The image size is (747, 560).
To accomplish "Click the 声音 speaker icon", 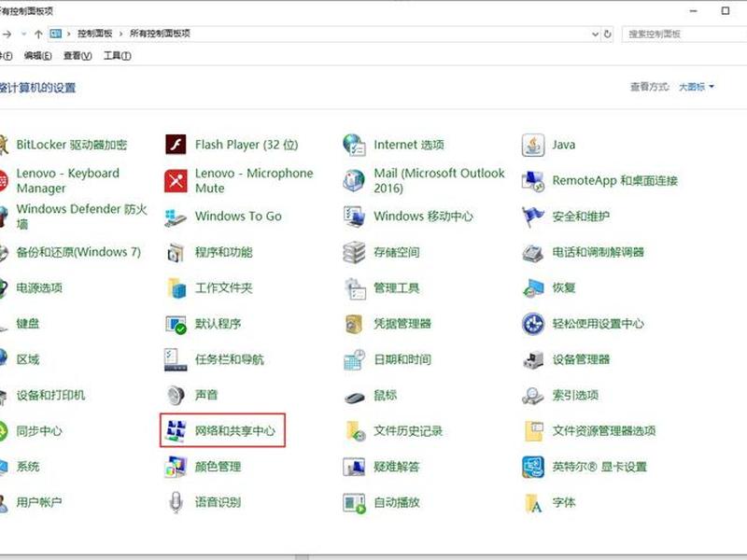I will 176,395.
